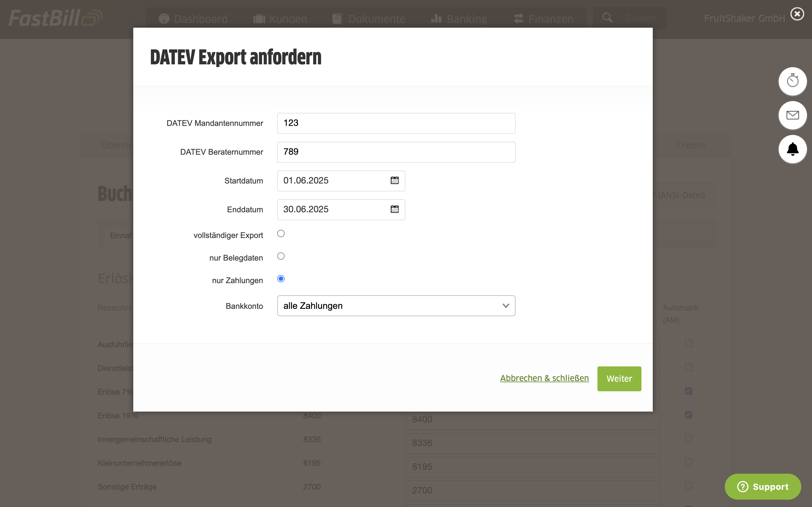
Task: Close the modal with the X icon
Action: point(797,14)
